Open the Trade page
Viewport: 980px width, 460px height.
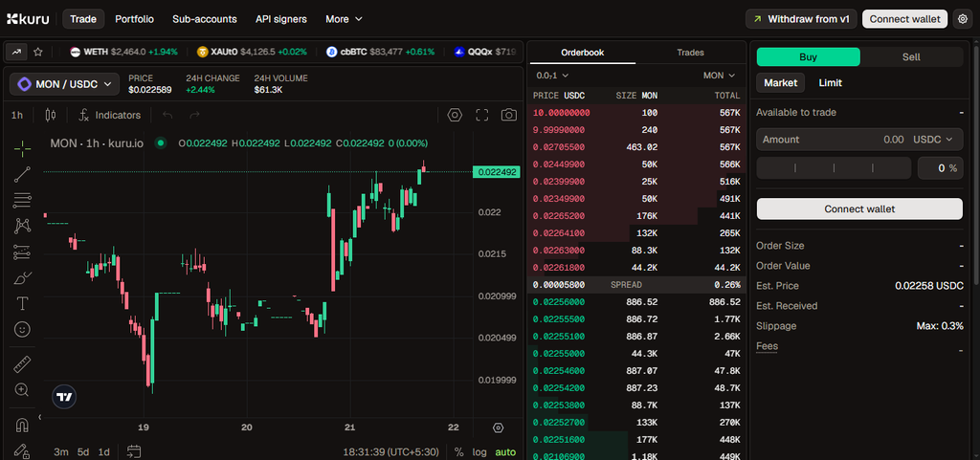[x=83, y=19]
